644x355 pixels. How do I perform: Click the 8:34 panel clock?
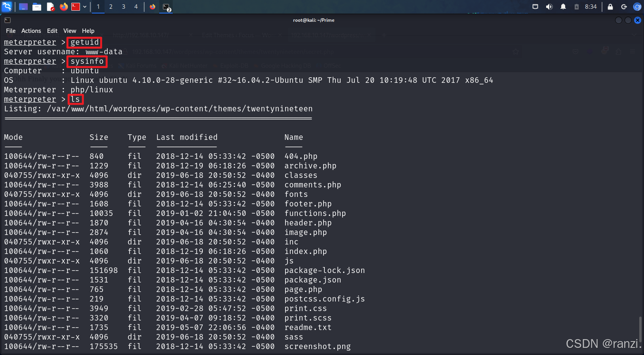(x=591, y=7)
